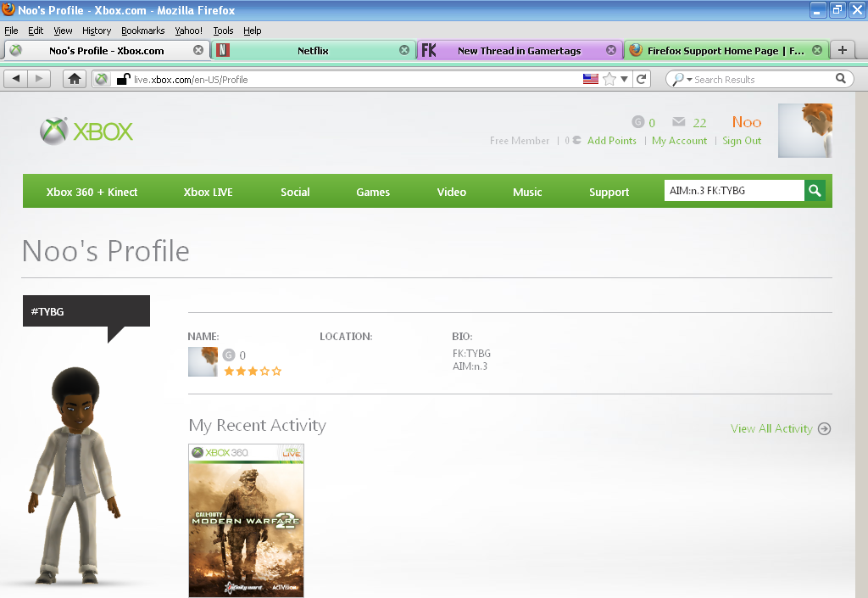Click the browser Back arrow button
Viewport: 868px width, 598px height.
[x=16, y=79]
